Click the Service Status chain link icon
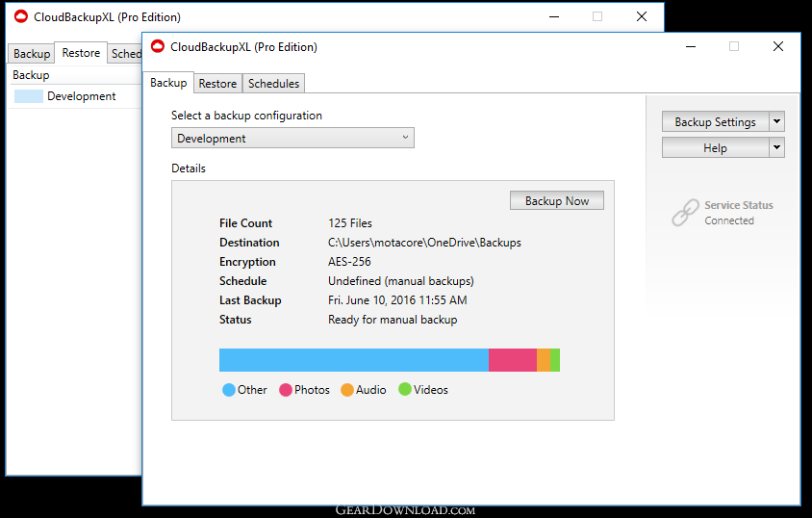The height and width of the screenshot is (518, 812). (685, 213)
